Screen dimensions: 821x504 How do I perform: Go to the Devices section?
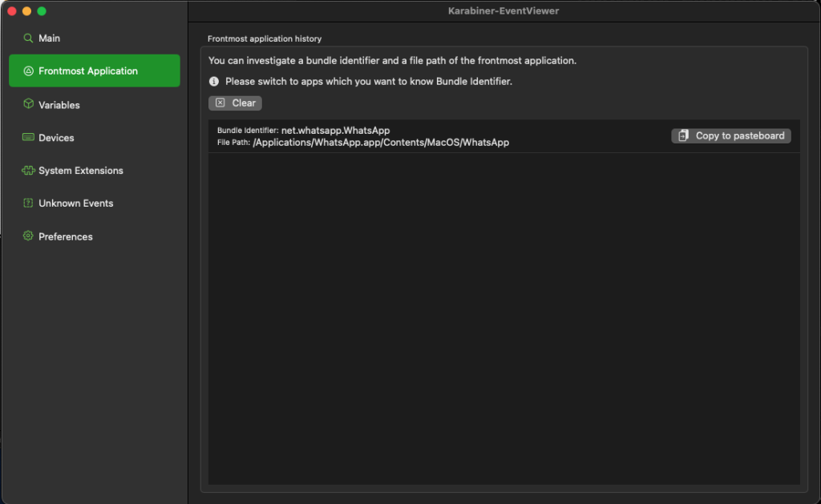coord(56,138)
